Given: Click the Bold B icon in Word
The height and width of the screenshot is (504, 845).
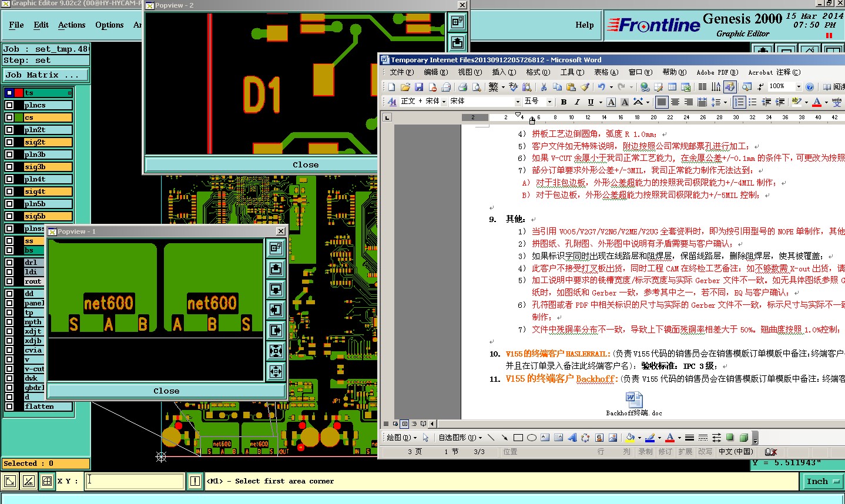Looking at the screenshot, I should 564,102.
